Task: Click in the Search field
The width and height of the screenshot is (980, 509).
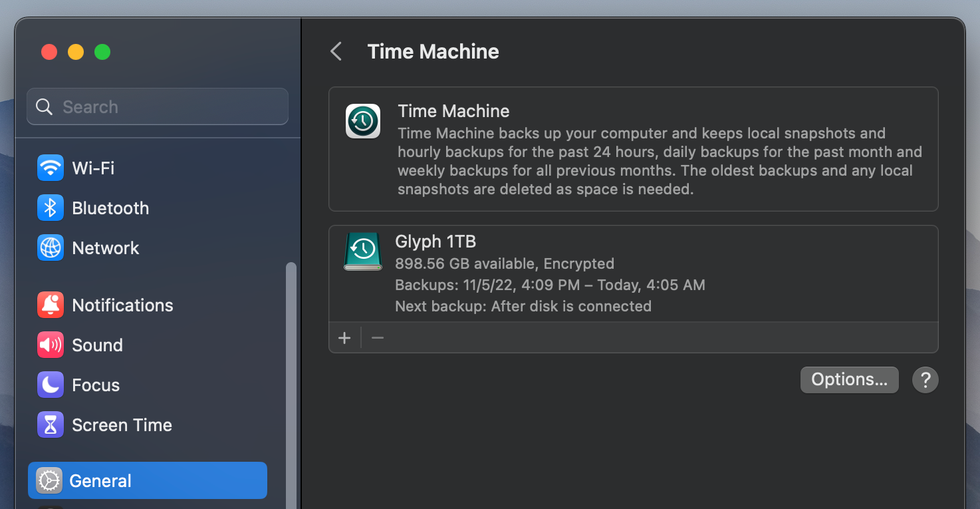Action: [x=158, y=106]
